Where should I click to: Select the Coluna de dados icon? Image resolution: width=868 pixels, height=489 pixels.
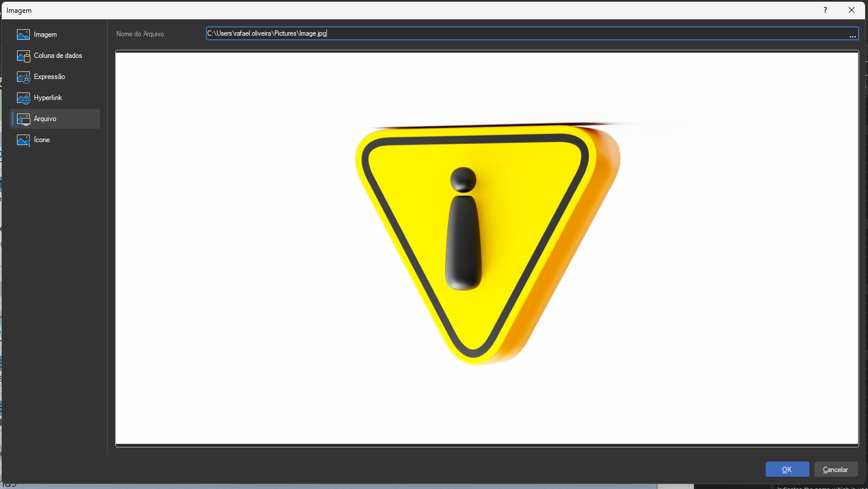coord(23,56)
